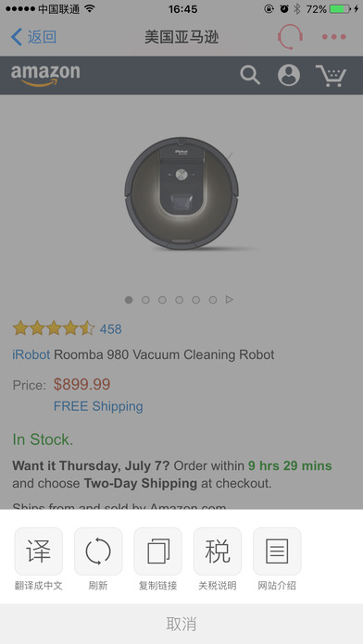363x644 pixels.
Task: Open the three-dot more menu
Action: (x=333, y=37)
